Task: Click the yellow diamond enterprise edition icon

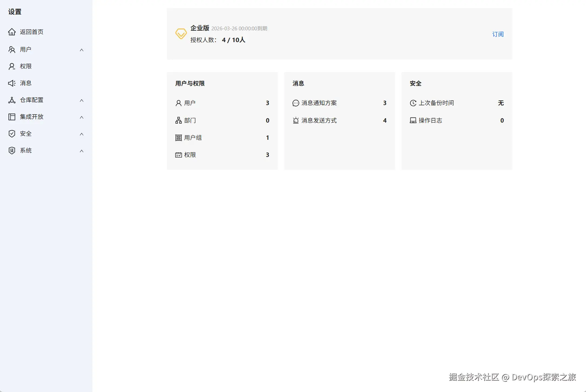Action: pyautogui.click(x=181, y=34)
